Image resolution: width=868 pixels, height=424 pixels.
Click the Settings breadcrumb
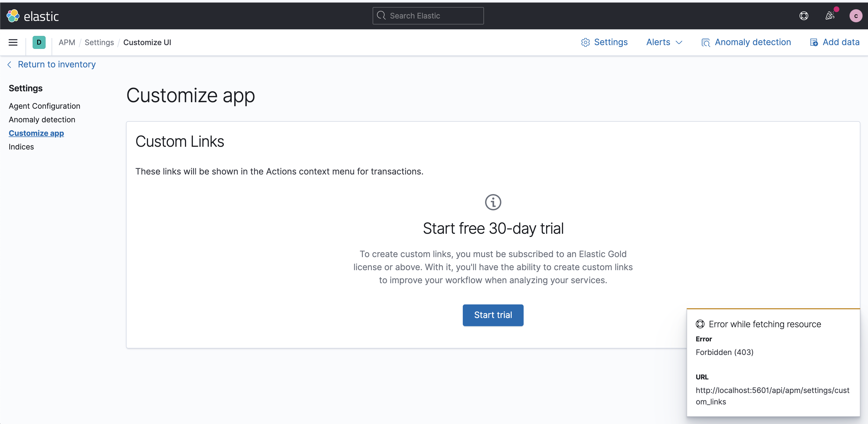pos(99,42)
